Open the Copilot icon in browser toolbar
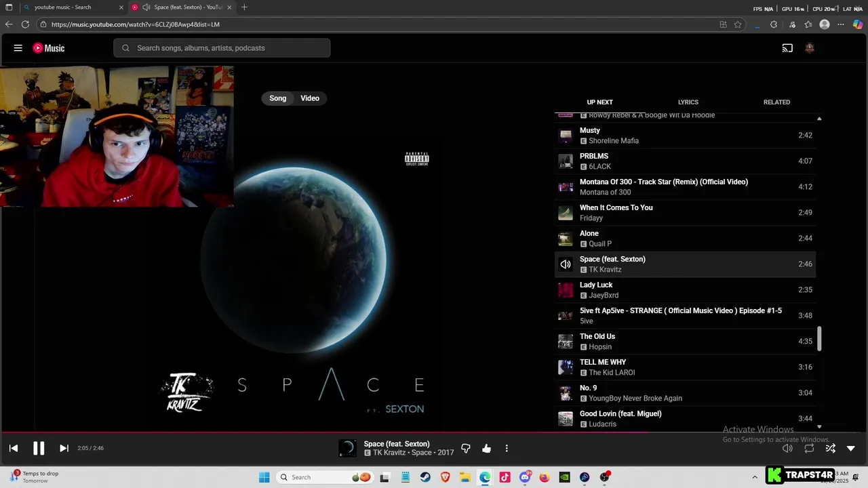The image size is (868, 488). [x=858, y=24]
